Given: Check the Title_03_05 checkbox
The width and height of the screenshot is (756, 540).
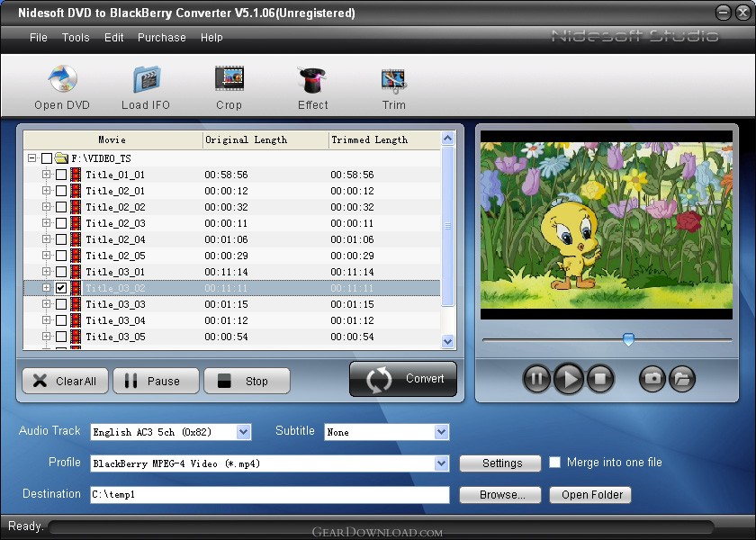Looking at the screenshot, I should click(x=61, y=337).
